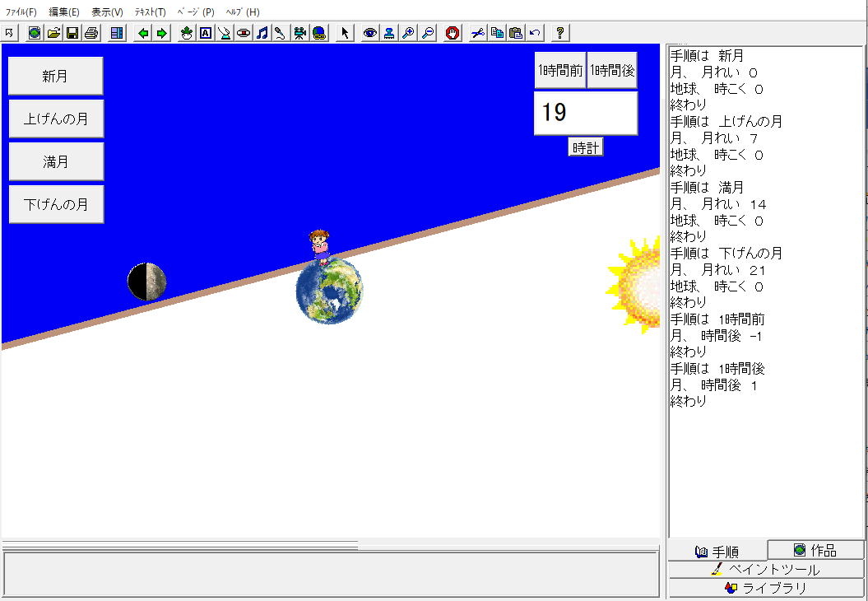Image resolution: width=868 pixels, height=601 pixels.
Task: Switch to the 作品 tab
Action: tap(815, 550)
